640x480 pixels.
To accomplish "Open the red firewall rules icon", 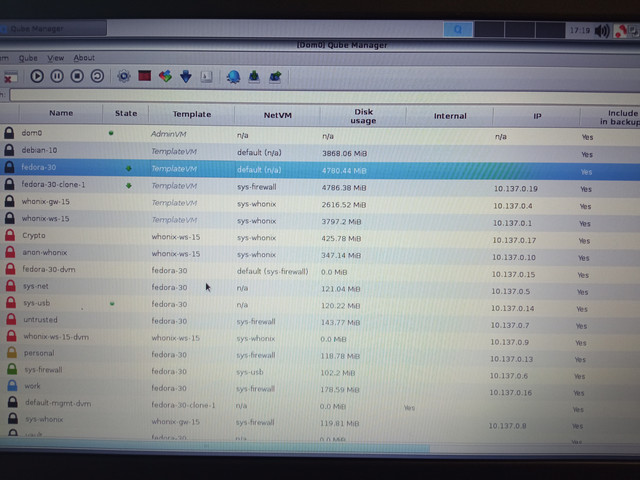I will pos(144,76).
